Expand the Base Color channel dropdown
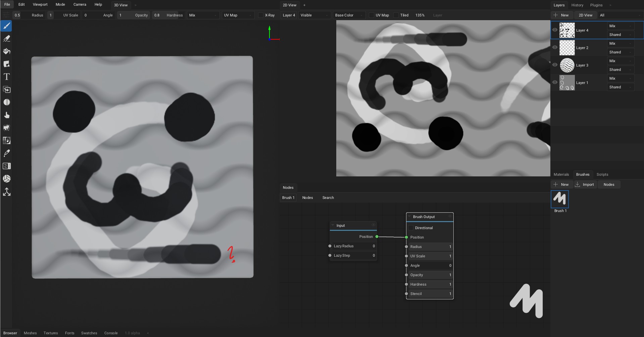The image size is (644, 337). [349, 15]
